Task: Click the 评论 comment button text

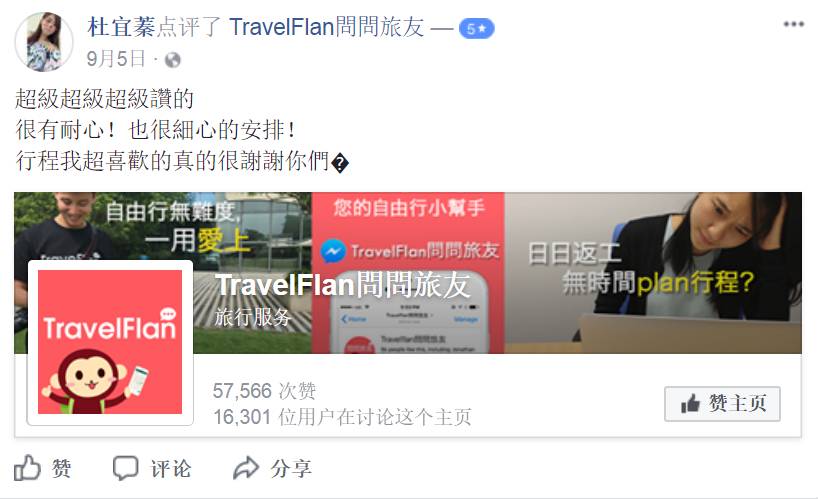Action: (171, 468)
